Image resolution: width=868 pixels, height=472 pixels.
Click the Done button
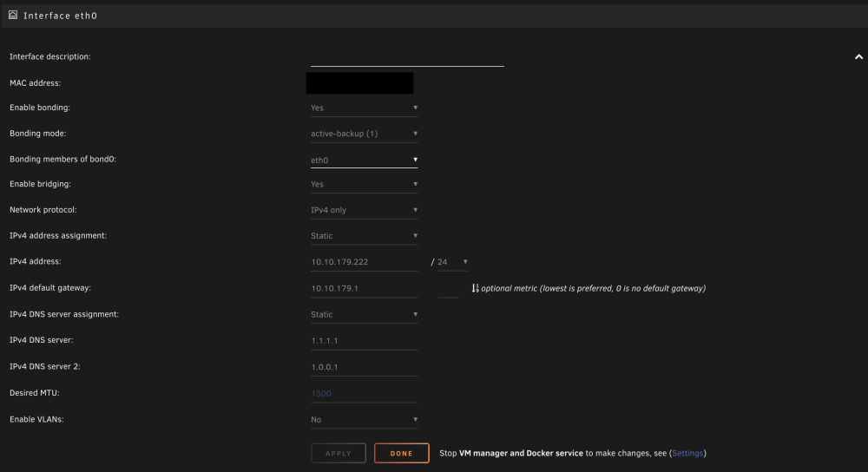click(x=401, y=453)
